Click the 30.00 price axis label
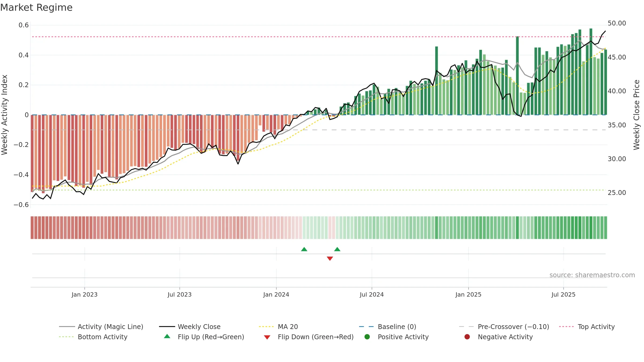644x362 pixels. click(x=617, y=159)
